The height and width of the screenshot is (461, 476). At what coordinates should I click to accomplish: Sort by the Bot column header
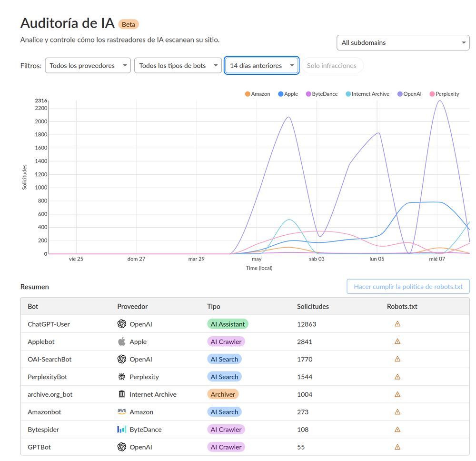(x=33, y=306)
